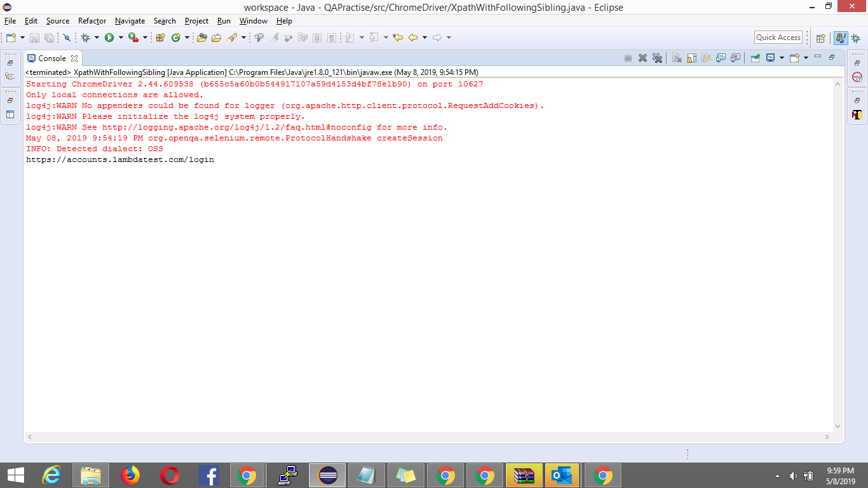
Task: Open Firefox from the Windows taskbar
Action: [130, 475]
